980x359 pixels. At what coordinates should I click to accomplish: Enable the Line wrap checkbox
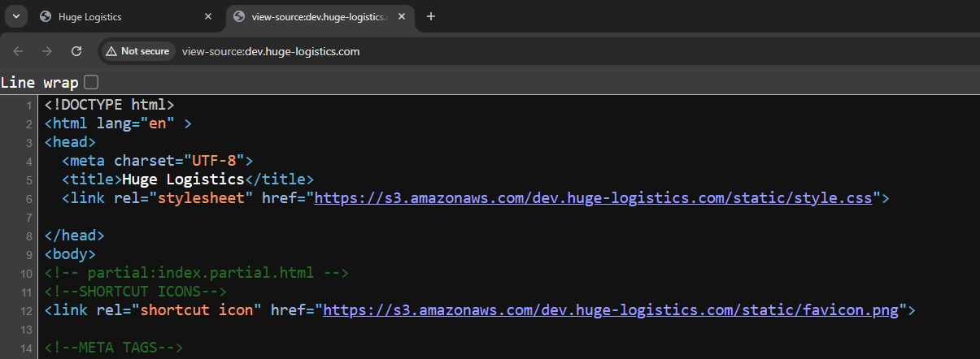91,82
